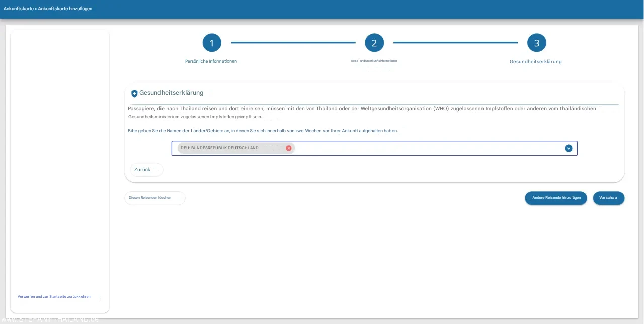Viewport: 644px width, 324px height.
Task: Go to the Ankunftskarte breadcrumb
Action: [18, 9]
